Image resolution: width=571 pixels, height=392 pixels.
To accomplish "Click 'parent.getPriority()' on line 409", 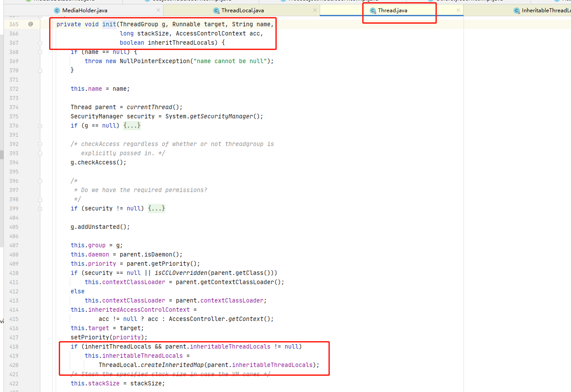I will pos(161,264).
